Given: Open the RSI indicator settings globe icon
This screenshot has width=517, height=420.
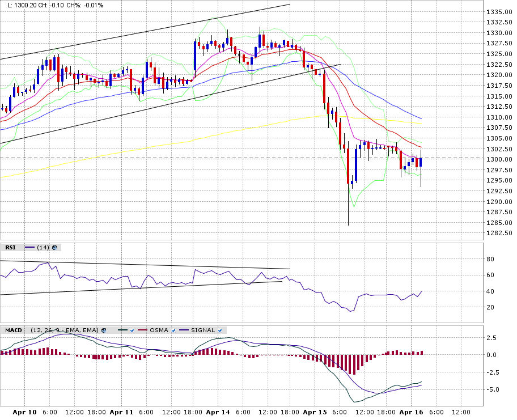Looking at the screenshot, I should tap(54, 247).
